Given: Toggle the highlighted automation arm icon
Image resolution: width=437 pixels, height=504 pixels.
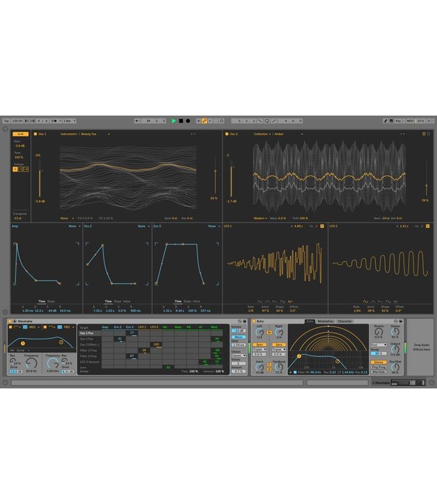Looking at the screenshot, I should pyautogui.click(x=204, y=121).
